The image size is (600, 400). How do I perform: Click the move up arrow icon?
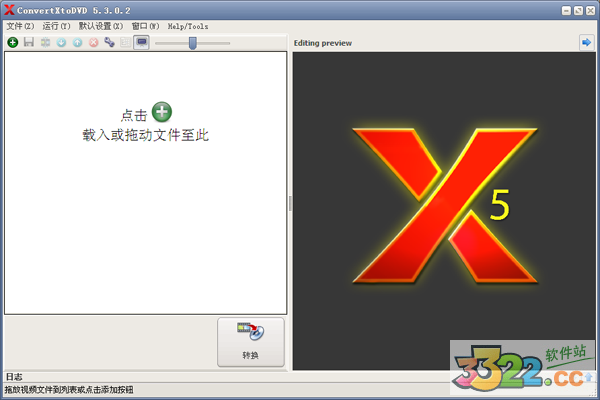pyautogui.click(x=78, y=42)
